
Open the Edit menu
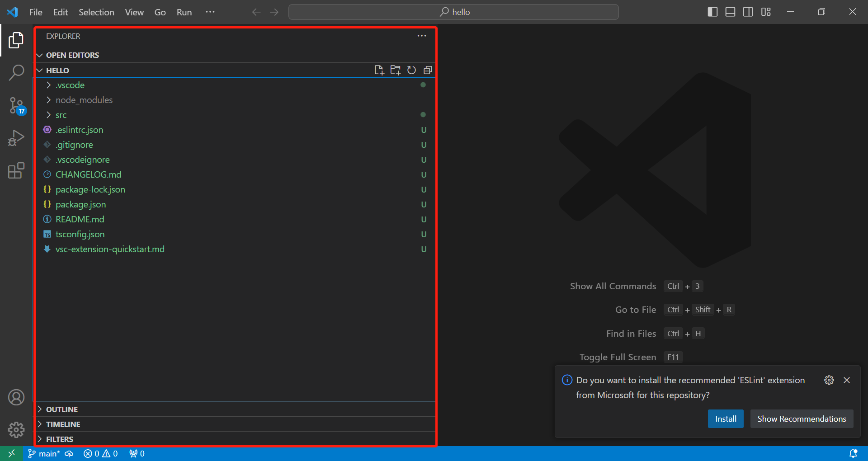click(61, 12)
